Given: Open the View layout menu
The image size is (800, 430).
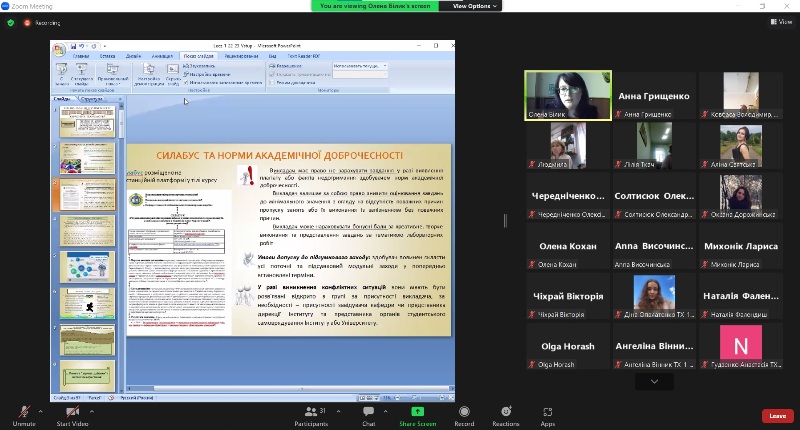Looking at the screenshot, I should pyautogui.click(x=779, y=21).
